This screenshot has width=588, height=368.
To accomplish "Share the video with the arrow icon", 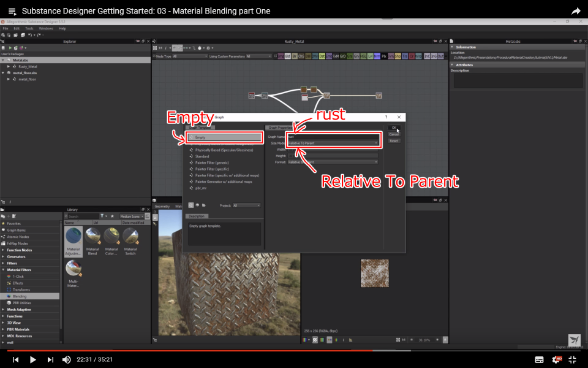I will (576, 11).
